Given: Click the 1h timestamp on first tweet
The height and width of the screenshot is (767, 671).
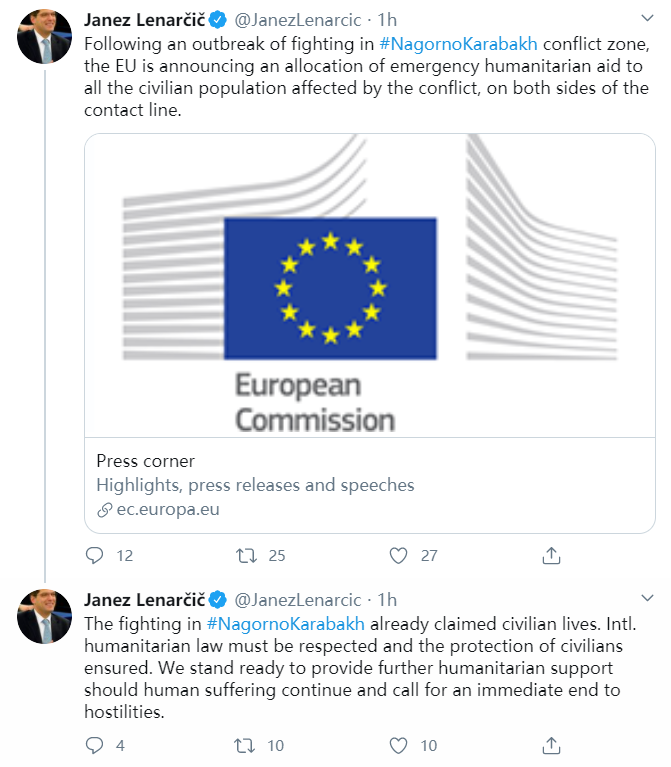Looking at the screenshot, I should click(x=387, y=20).
